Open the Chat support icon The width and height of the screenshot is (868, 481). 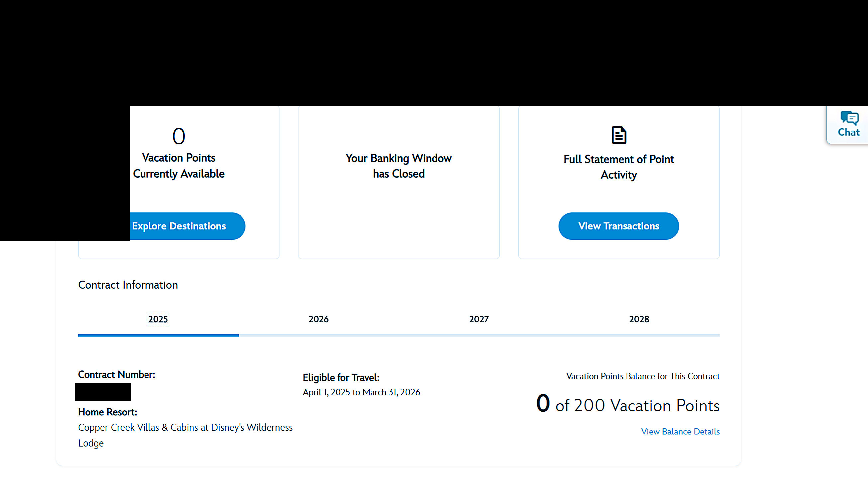tap(848, 124)
